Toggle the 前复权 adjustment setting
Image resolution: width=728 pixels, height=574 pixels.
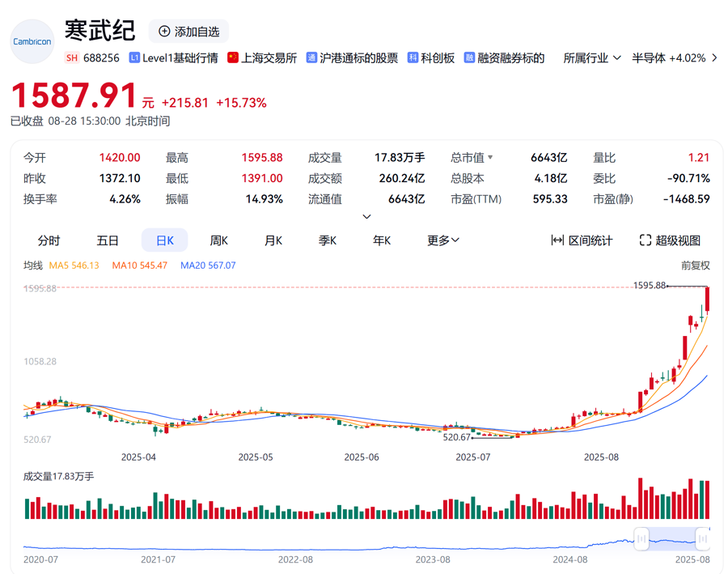coord(695,265)
